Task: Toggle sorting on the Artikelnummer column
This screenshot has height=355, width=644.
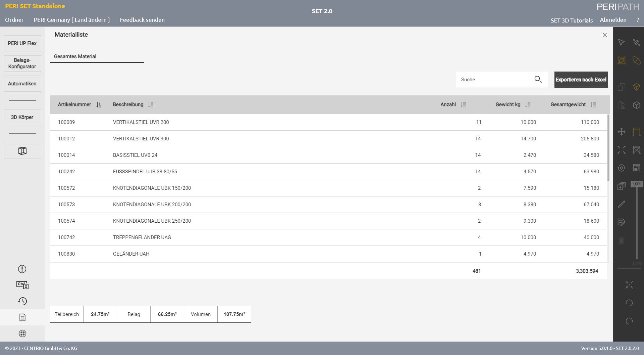Action: [98, 104]
